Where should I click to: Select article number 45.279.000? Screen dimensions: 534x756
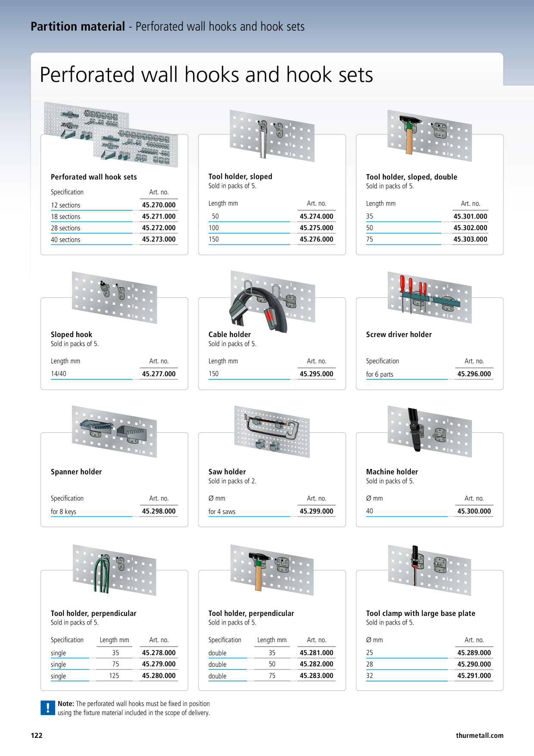pyautogui.click(x=159, y=664)
